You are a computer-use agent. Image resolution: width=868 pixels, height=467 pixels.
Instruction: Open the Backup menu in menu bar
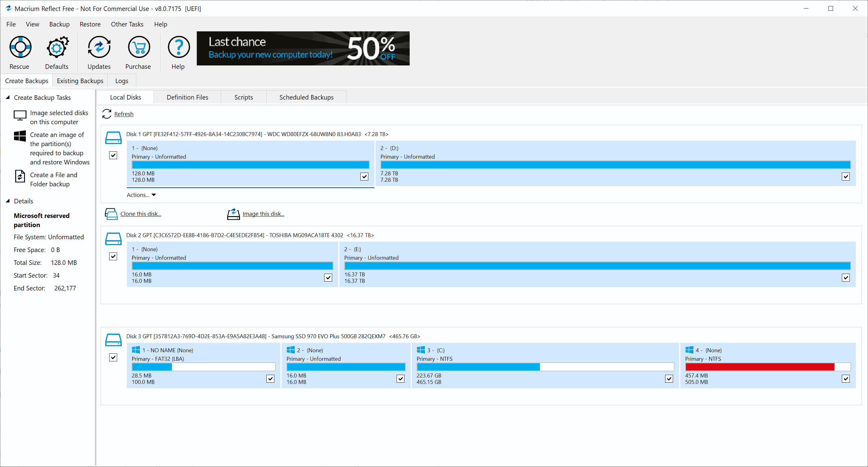pyautogui.click(x=59, y=23)
